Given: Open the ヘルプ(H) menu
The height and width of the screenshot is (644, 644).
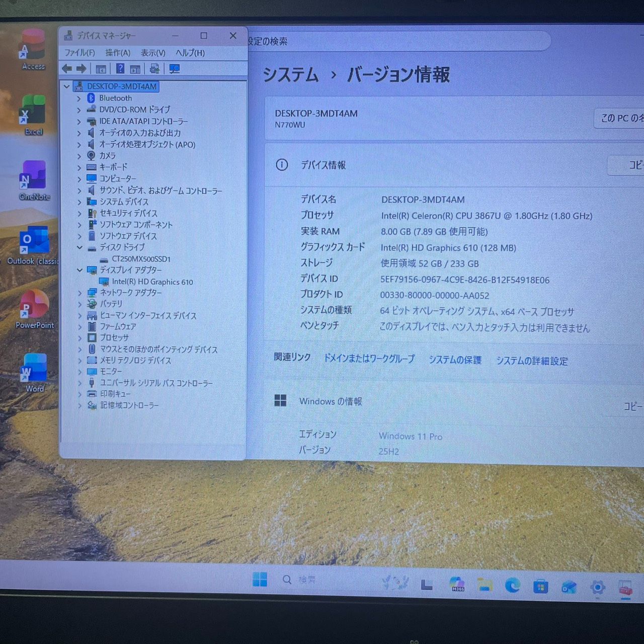Looking at the screenshot, I should pos(190,53).
